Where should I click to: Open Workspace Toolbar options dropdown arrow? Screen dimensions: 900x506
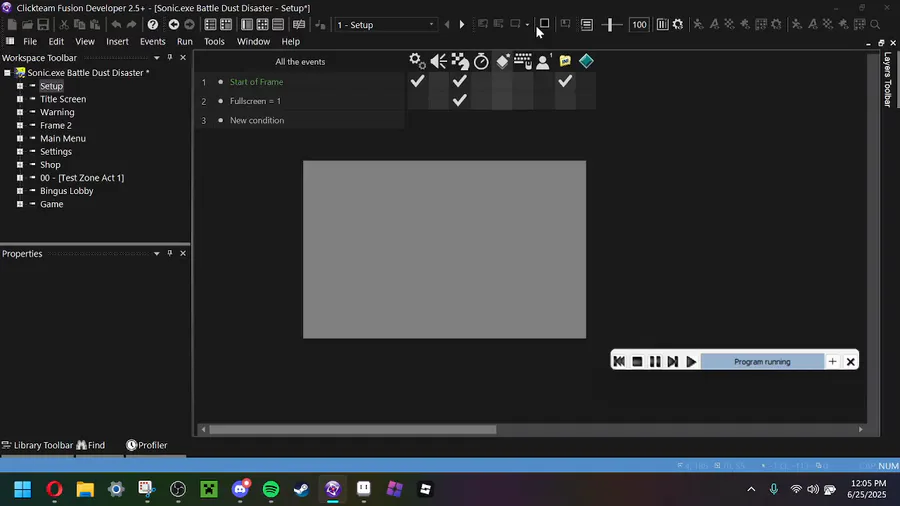[157, 58]
